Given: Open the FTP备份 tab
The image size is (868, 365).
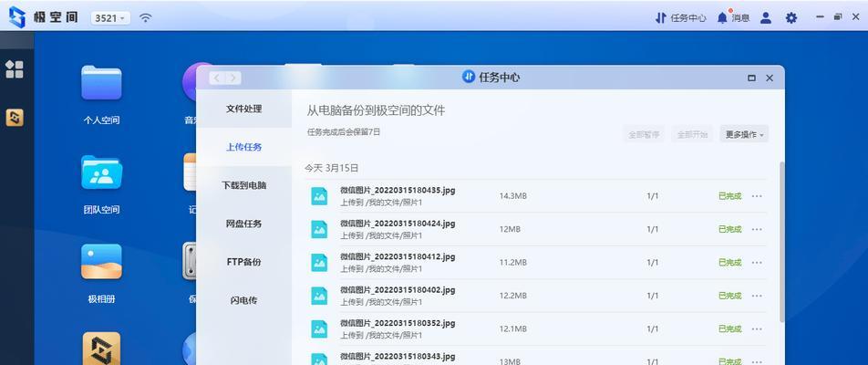Looking at the screenshot, I should tap(243, 262).
